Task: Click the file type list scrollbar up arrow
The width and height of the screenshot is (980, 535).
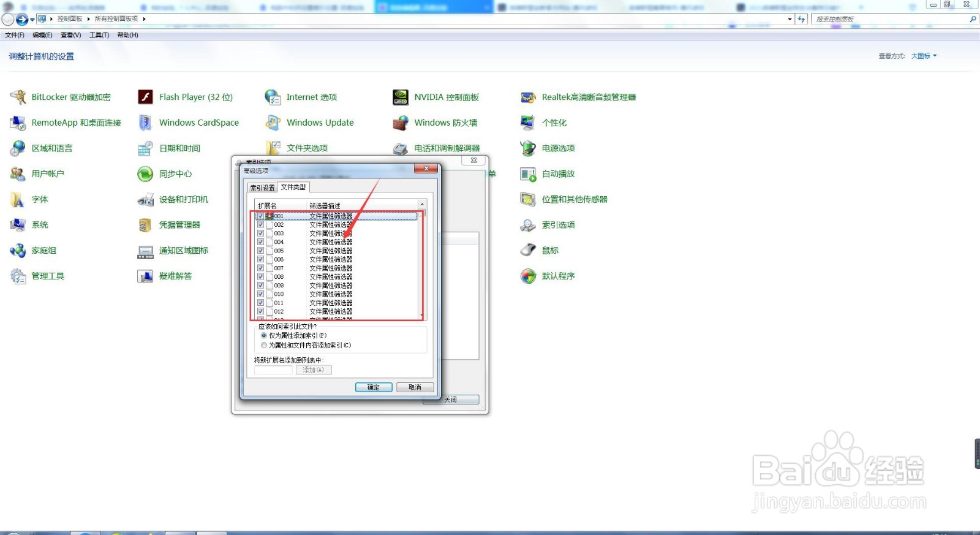Action: [422, 205]
